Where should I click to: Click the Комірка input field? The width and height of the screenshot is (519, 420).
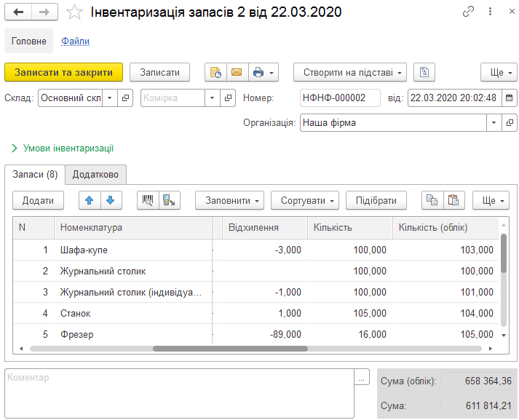coord(173,98)
